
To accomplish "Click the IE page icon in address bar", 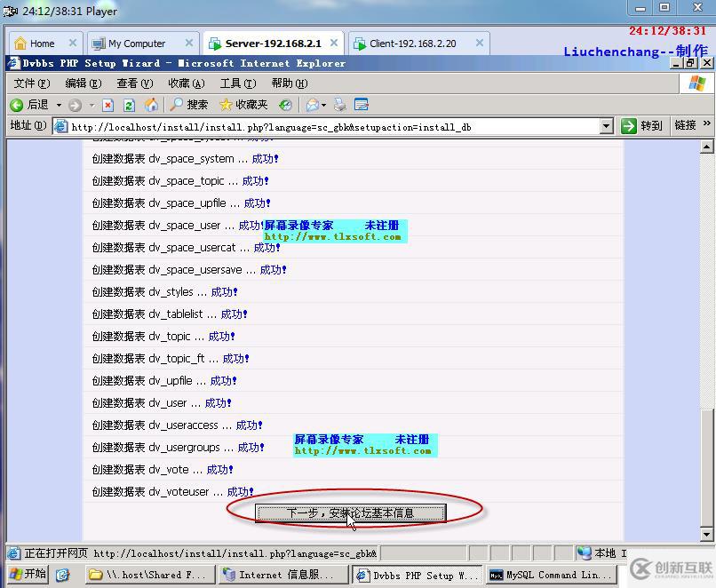I will 61,126.
